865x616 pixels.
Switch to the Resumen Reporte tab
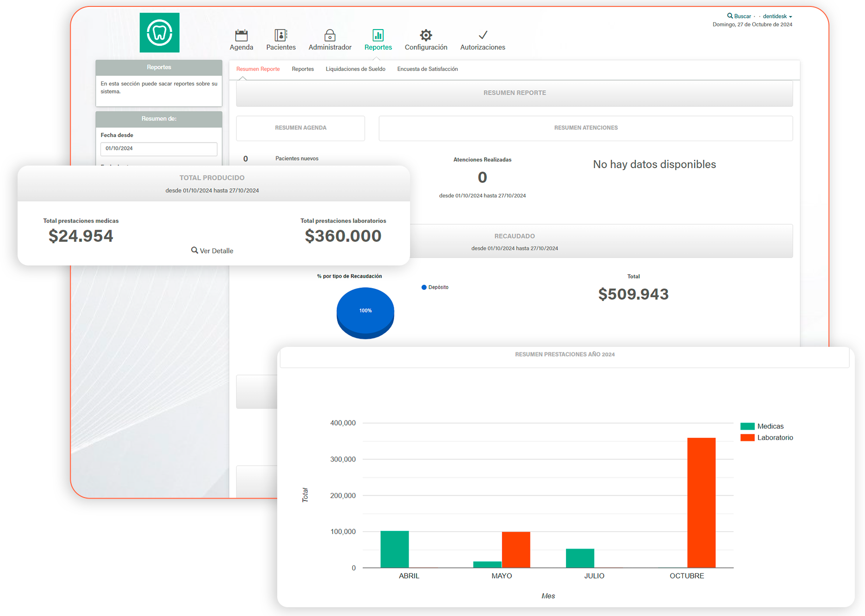258,69
